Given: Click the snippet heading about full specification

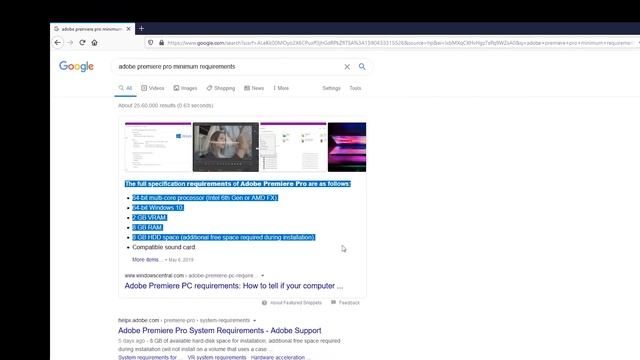Looking at the screenshot, I should [238, 184].
